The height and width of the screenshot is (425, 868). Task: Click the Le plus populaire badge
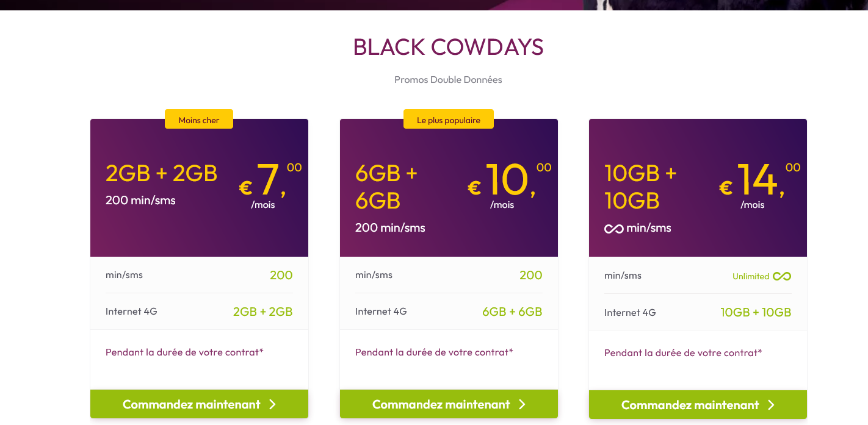tap(449, 120)
